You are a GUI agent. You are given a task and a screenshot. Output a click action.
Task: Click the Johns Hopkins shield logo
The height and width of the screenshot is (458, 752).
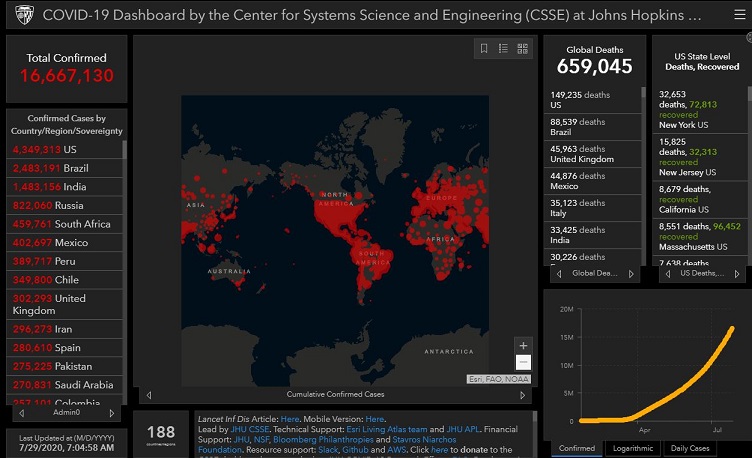pyautogui.click(x=24, y=14)
